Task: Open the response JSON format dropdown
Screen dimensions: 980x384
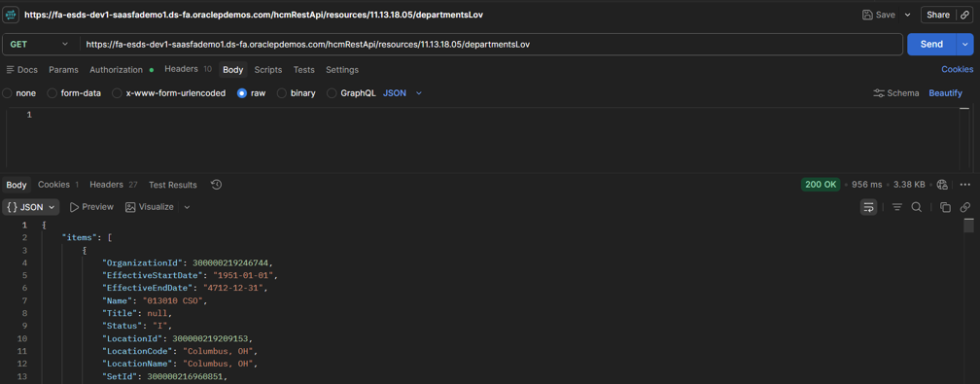Action: [x=31, y=207]
